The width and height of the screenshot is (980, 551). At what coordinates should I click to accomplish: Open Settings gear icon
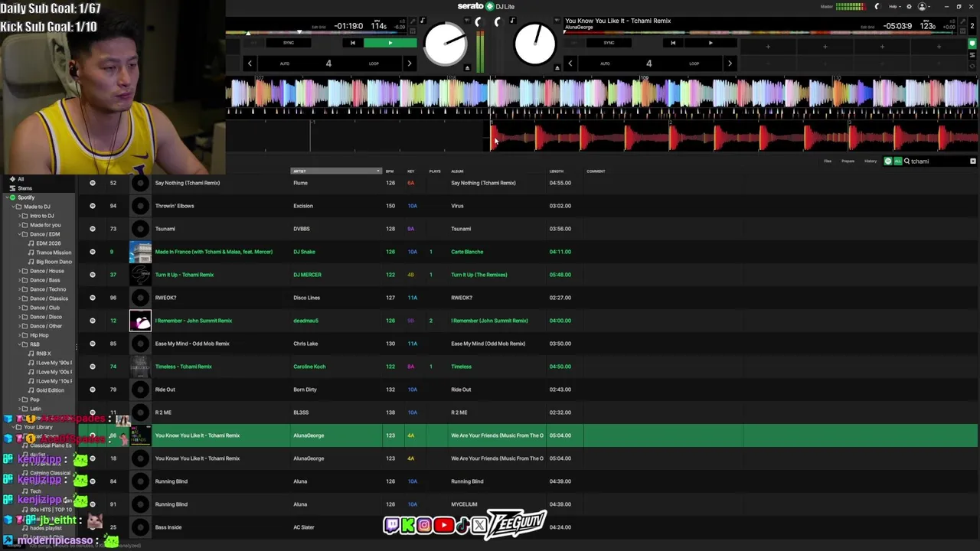pos(909,6)
